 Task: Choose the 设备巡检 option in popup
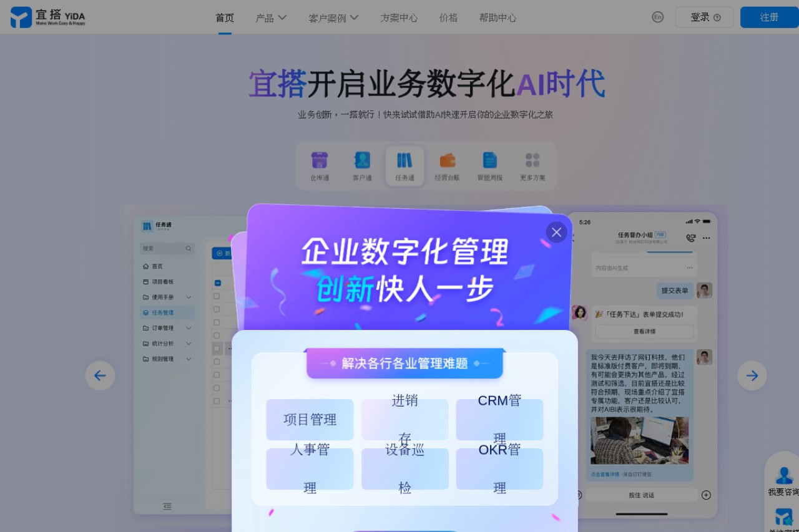[404, 469]
